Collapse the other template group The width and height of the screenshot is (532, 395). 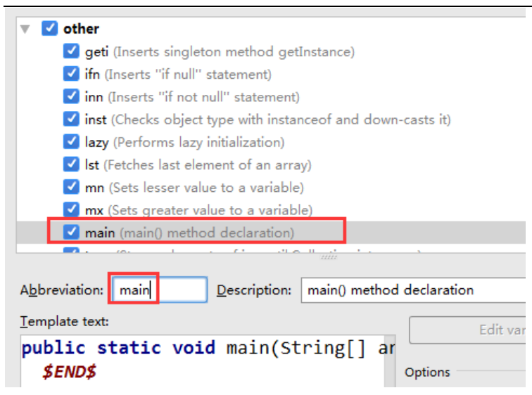click(x=25, y=29)
